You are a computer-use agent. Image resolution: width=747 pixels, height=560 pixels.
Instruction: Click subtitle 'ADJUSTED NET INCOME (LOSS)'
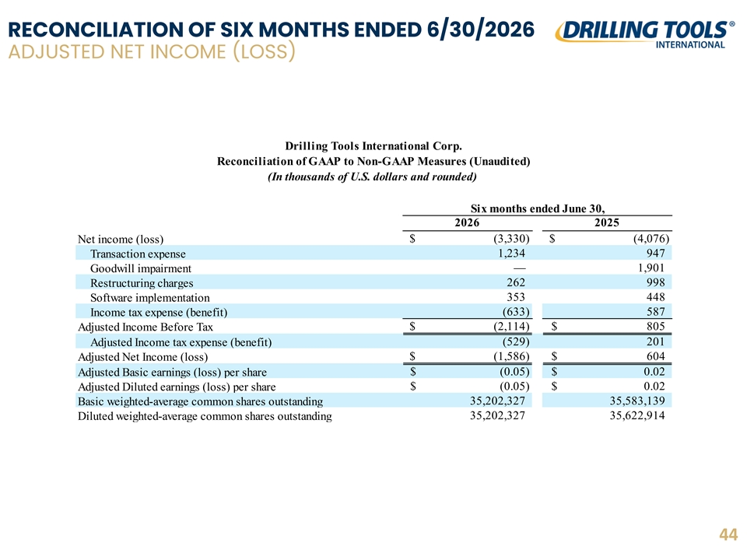tap(152, 52)
